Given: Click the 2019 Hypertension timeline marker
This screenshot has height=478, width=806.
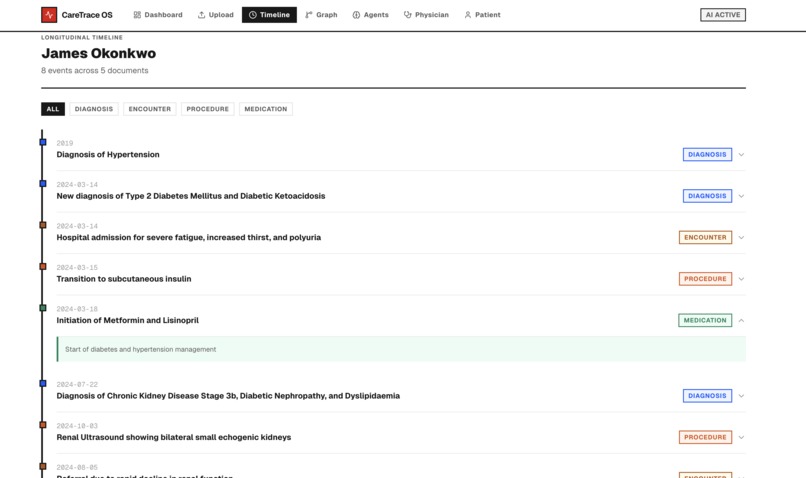Looking at the screenshot, I should pos(43,142).
